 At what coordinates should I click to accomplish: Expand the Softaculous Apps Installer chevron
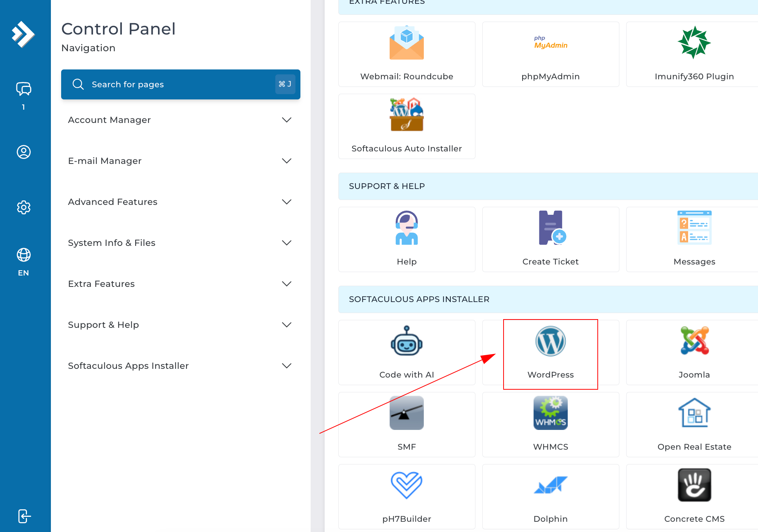[x=287, y=366]
